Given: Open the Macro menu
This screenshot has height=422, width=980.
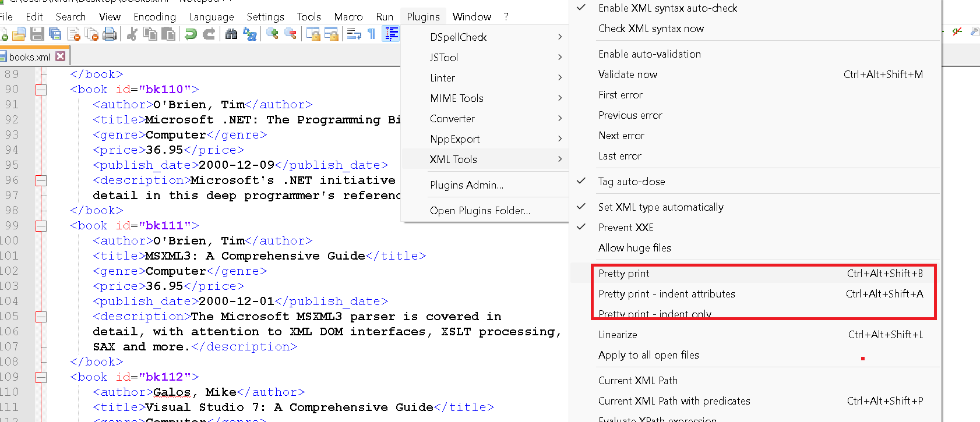Looking at the screenshot, I should [348, 17].
